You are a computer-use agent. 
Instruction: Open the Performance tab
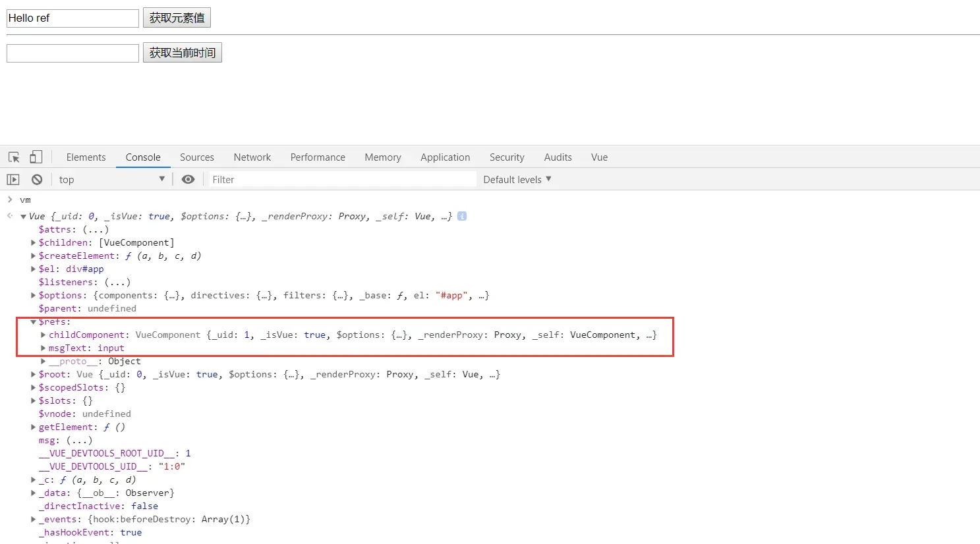point(318,157)
